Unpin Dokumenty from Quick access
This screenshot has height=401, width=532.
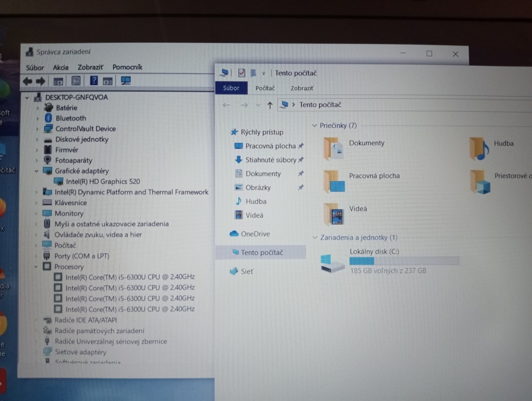coord(301,173)
